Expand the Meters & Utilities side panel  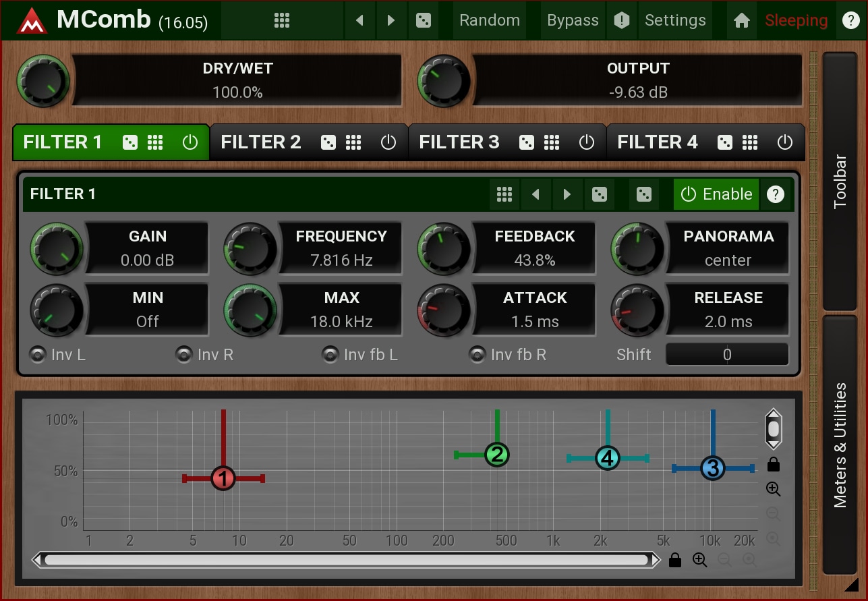840,445
